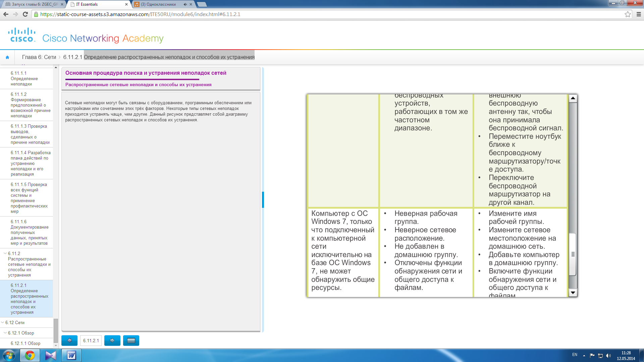This screenshot has height=362, width=644.
Task: Mute the Одноклассники tab speaker icon
Action: point(185,4)
